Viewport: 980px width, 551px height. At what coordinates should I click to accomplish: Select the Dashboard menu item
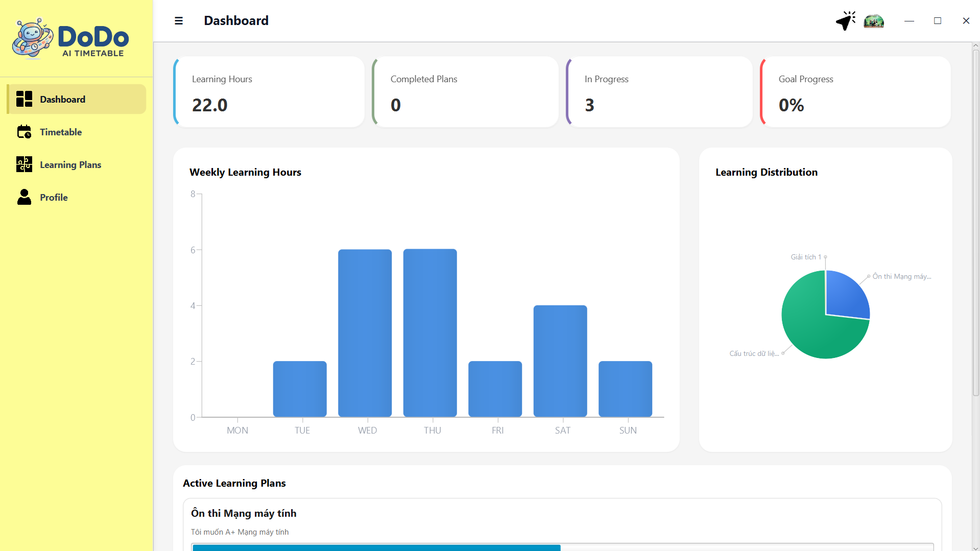[77, 99]
